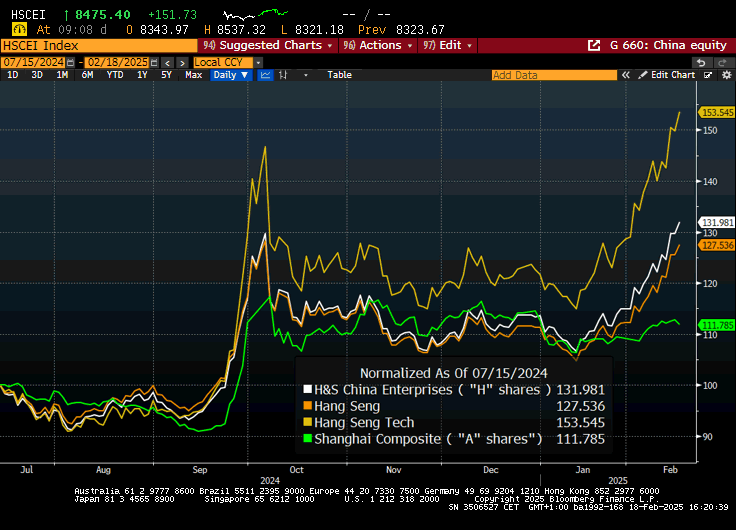736x530 pixels.
Task: Click the redo arrow button
Action: pyautogui.click(x=722, y=62)
